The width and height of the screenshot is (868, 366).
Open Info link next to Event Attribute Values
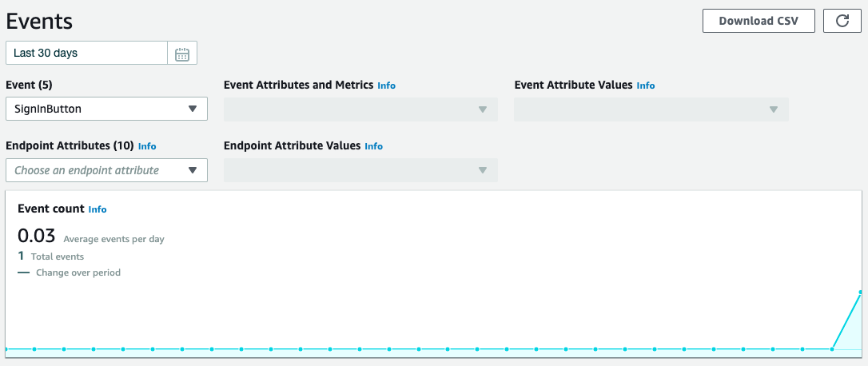coord(646,86)
